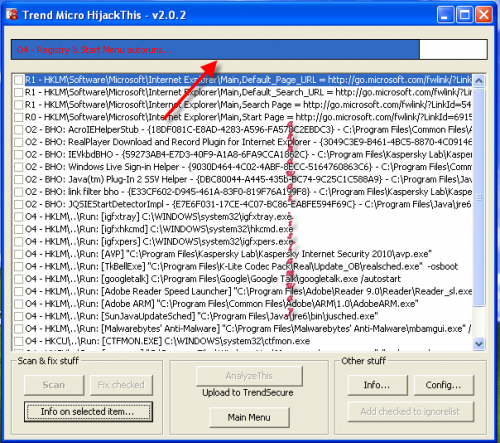
Task: Click the list scroll down arrow
Action: [x=479, y=343]
